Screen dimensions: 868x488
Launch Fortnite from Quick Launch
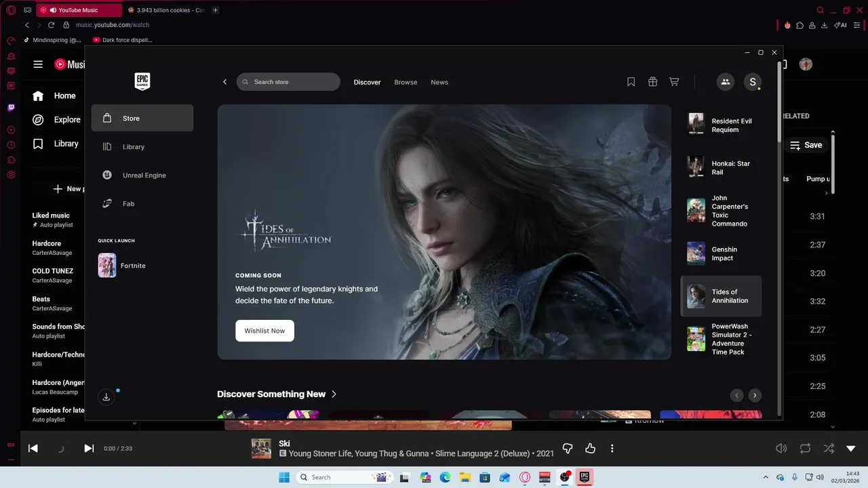click(121, 266)
